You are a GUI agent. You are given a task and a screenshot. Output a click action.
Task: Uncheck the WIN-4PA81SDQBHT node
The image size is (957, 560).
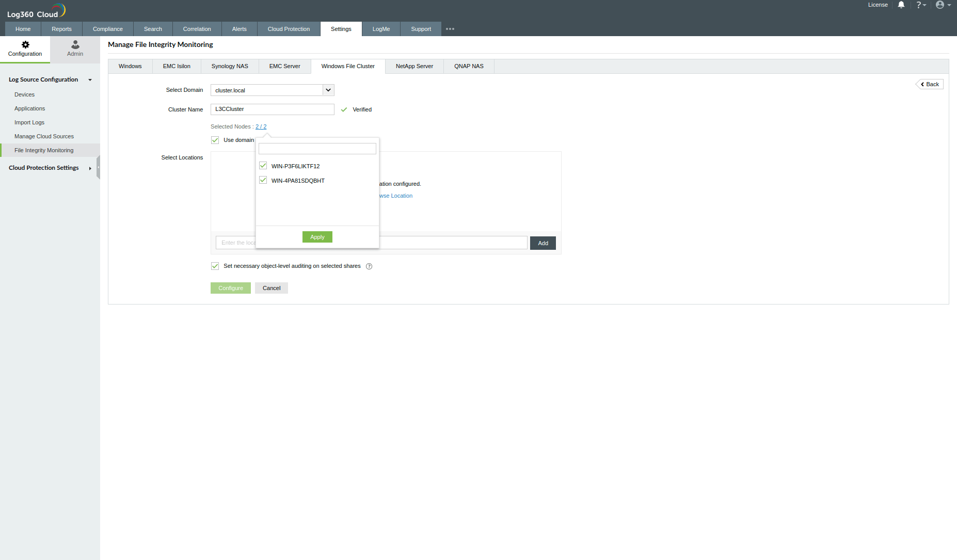[263, 180]
